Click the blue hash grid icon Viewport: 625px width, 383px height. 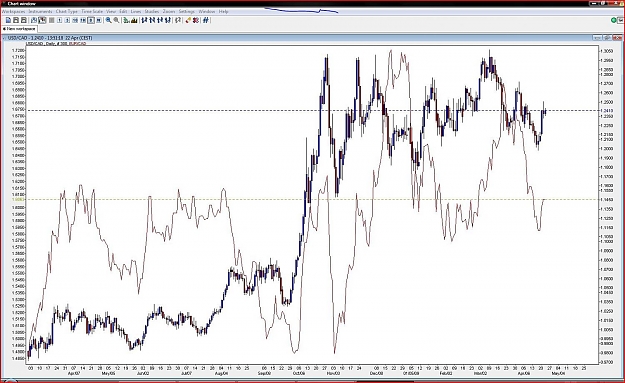[x=206, y=20]
